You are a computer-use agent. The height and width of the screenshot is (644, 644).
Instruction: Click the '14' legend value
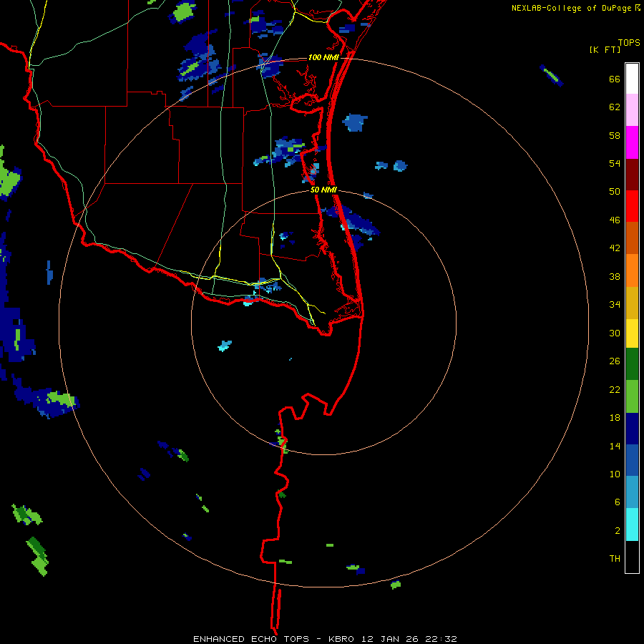[615, 446]
